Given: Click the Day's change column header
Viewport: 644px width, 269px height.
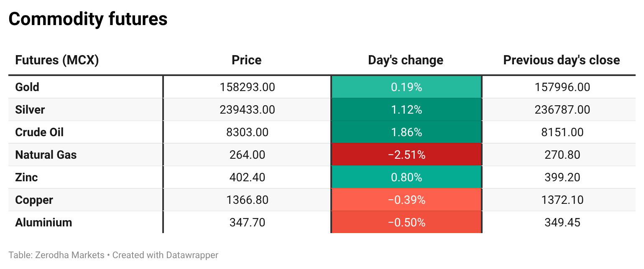Looking at the screenshot, I should coord(406,60).
